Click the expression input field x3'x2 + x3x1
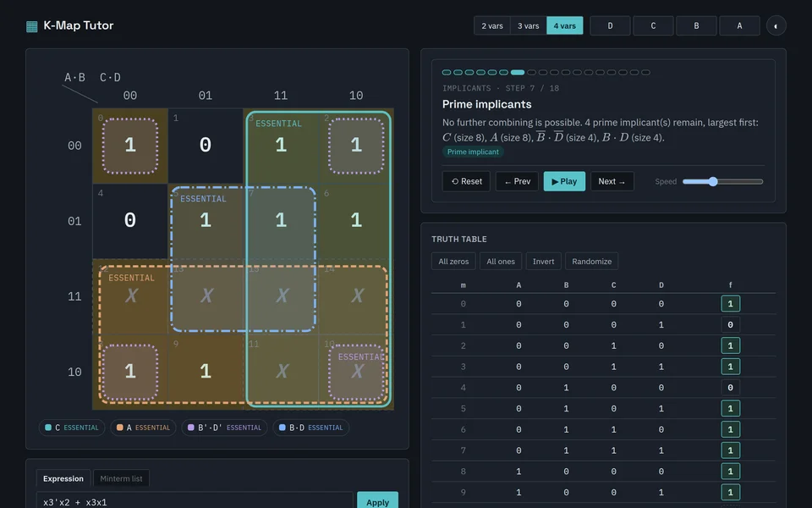 point(195,502)
